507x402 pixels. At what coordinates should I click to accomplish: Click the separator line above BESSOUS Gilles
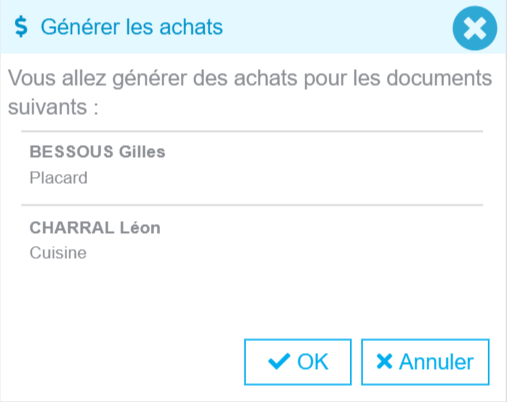click(252, 131)
